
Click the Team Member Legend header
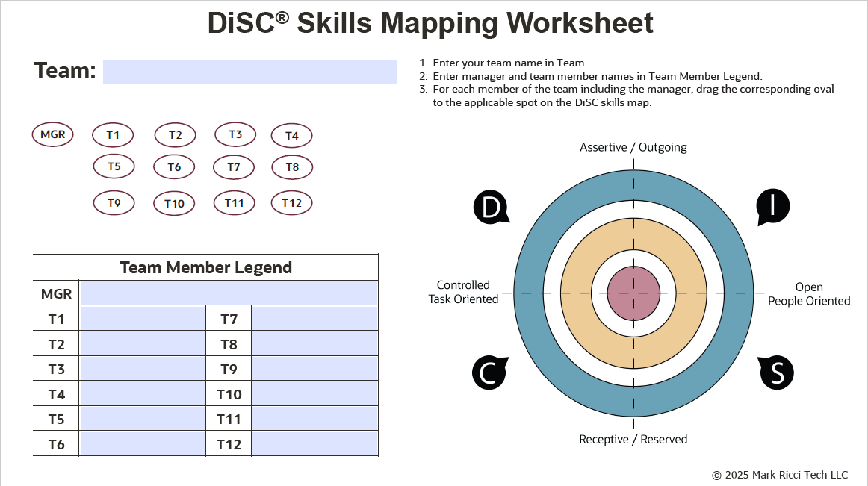coord(206,267)
